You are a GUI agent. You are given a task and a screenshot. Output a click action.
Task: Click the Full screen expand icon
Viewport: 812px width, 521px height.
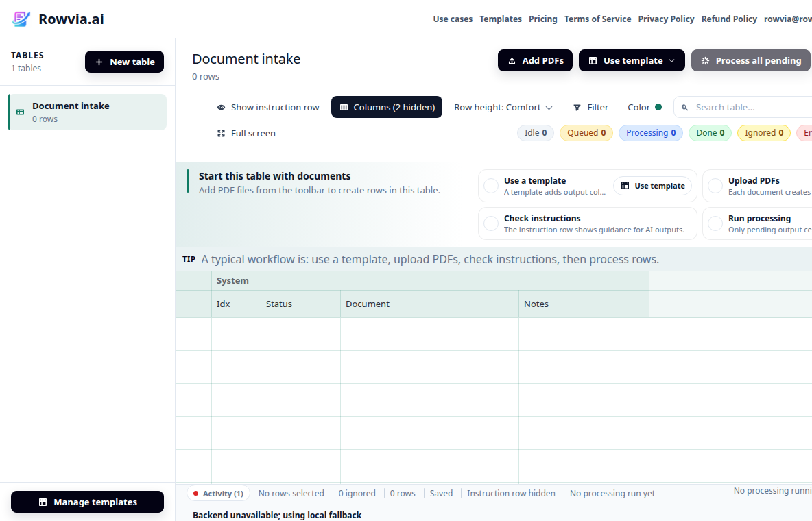click(221, 134)
